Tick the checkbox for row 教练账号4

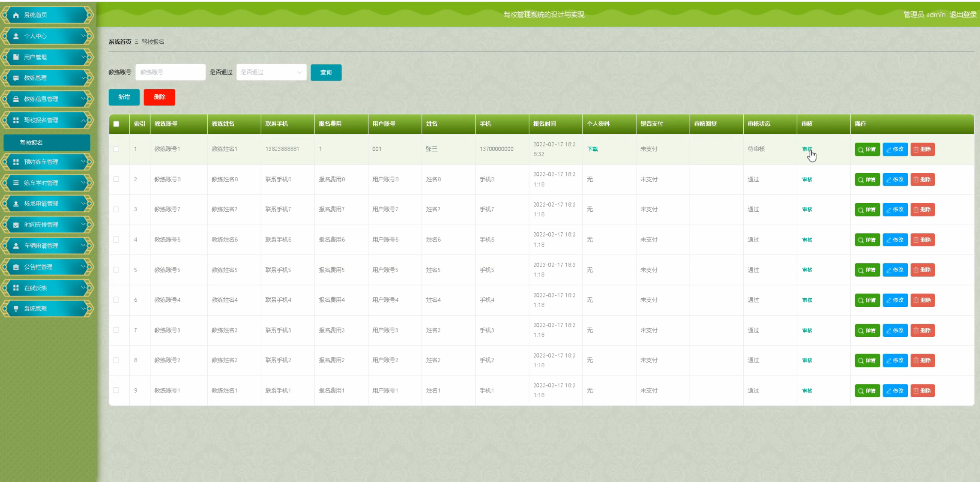(x=116, y=300)
